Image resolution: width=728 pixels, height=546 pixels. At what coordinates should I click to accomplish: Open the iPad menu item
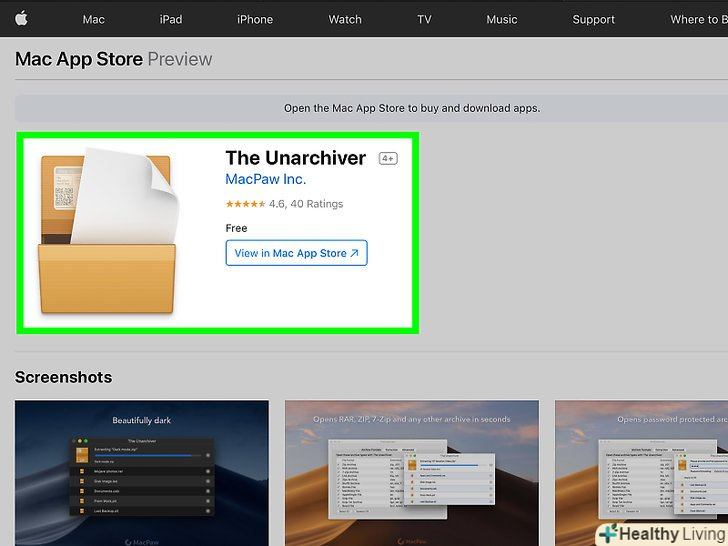[x=171, y=20]
